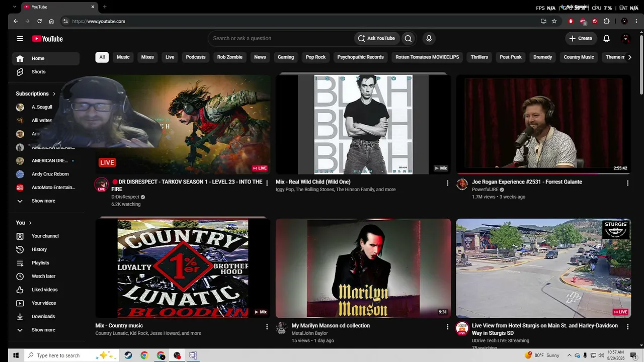This screenshot has width=644, height=362.
Task: Select the Music filter chip
Action: (x=123, y=57)
